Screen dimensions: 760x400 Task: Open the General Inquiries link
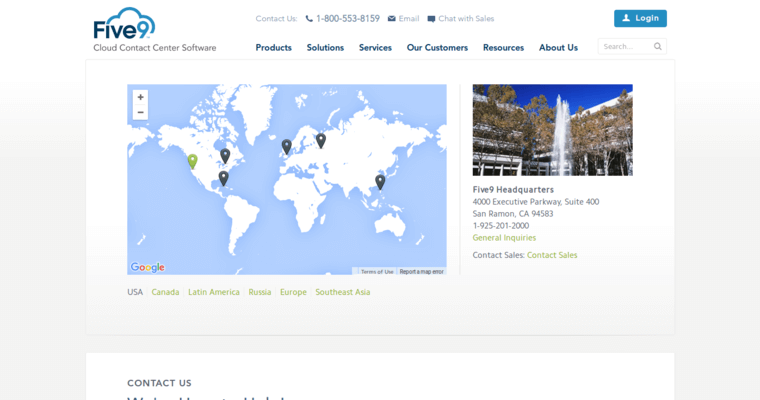504,238
